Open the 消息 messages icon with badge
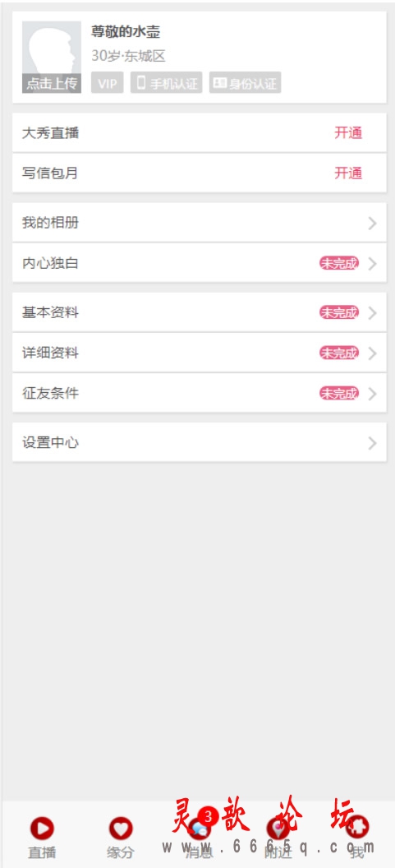 click(200, 827)
